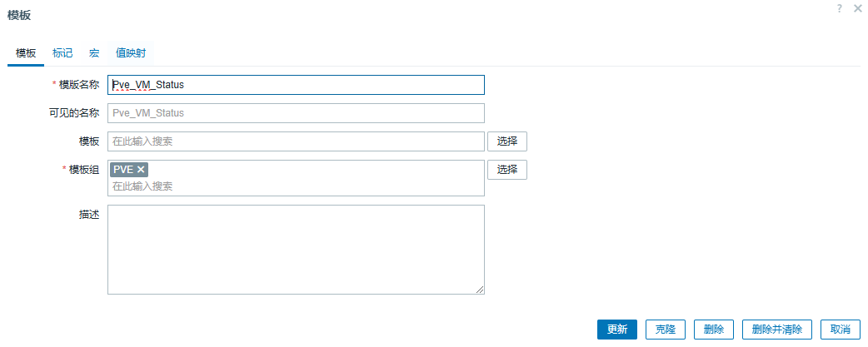Focus the 可见的名称 text field
This screenshot has height=347, width=868.
point(296,113)
